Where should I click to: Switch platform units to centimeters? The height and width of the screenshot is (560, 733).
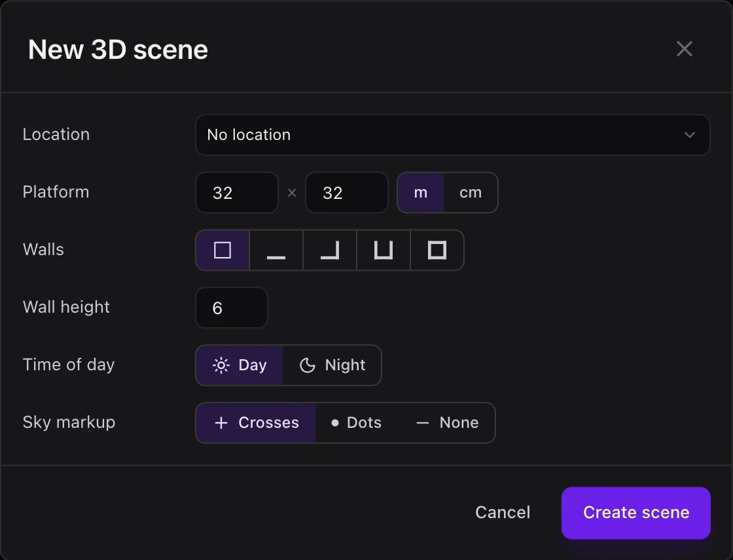(x=471, y=192)
